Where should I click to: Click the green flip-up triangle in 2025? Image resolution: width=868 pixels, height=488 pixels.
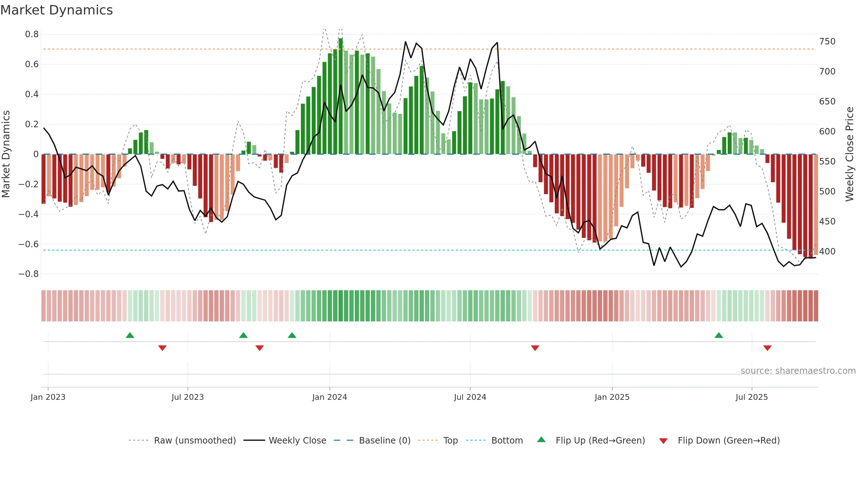[x=719, y=335]
